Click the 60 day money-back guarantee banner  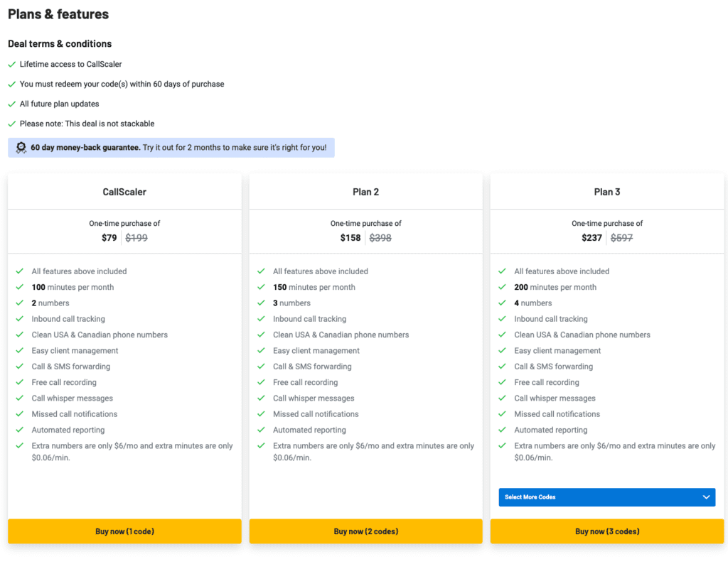[x=171, y=148]
